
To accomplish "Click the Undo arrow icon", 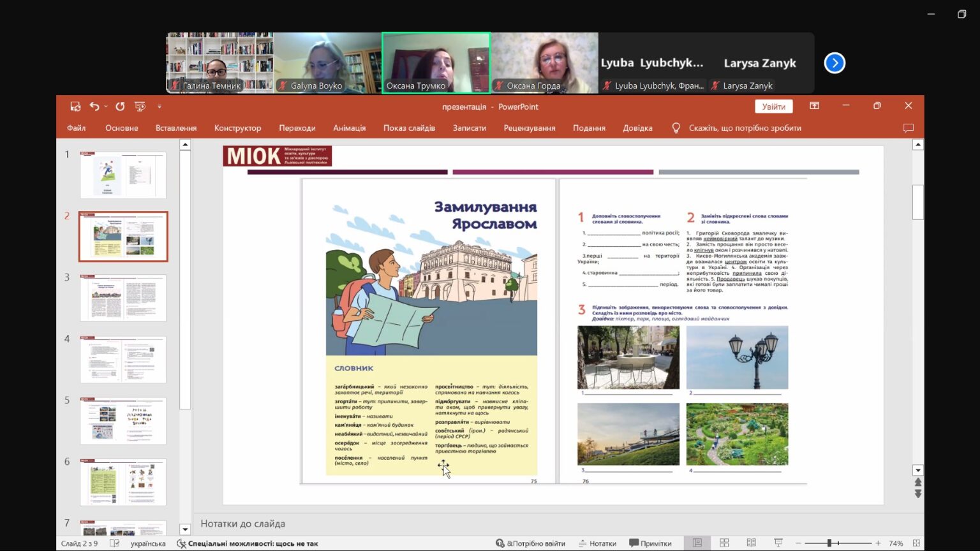I will tap(94, 107).
